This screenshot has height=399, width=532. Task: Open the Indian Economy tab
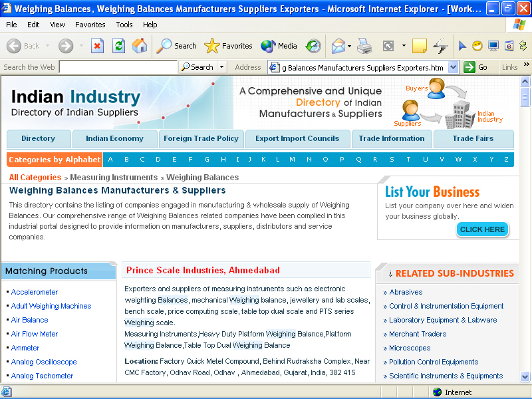114,138
